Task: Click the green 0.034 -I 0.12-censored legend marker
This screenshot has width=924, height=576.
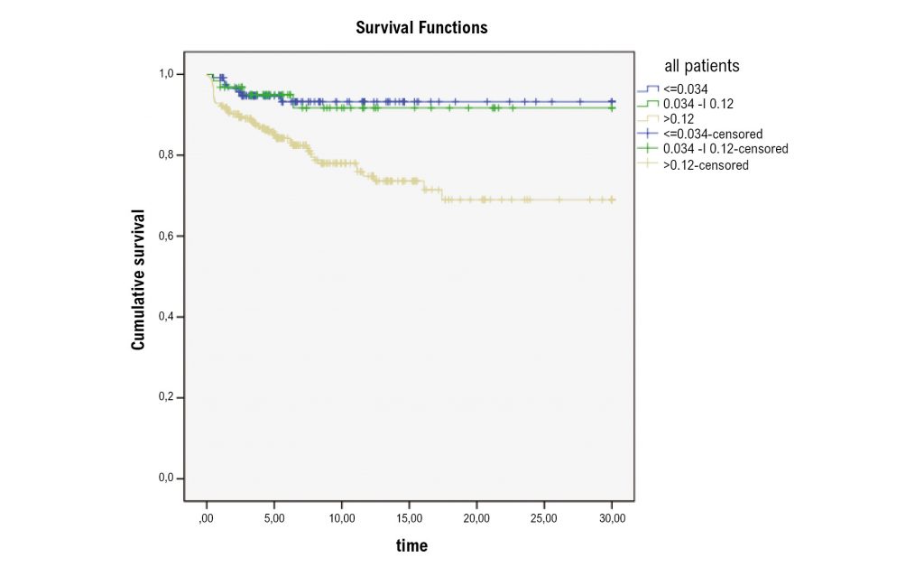Action: [642, 148]
